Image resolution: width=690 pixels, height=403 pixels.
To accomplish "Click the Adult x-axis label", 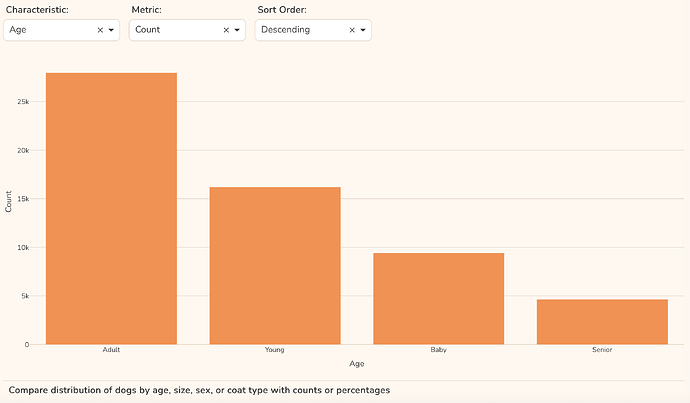I will 111,350.
